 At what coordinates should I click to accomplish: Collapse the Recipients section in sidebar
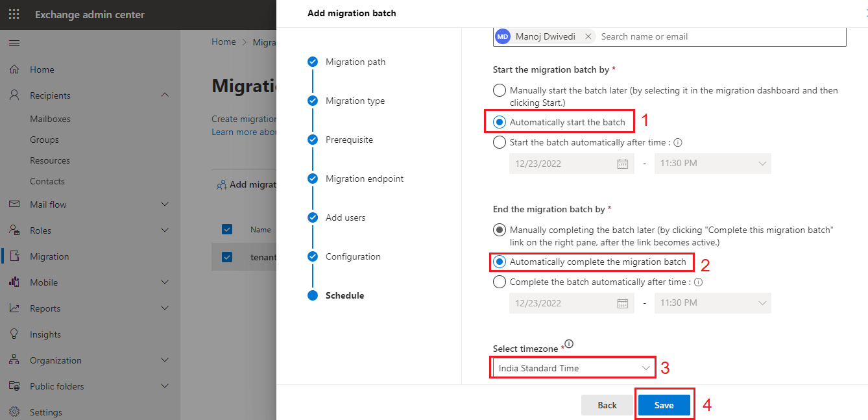(165, 95)
